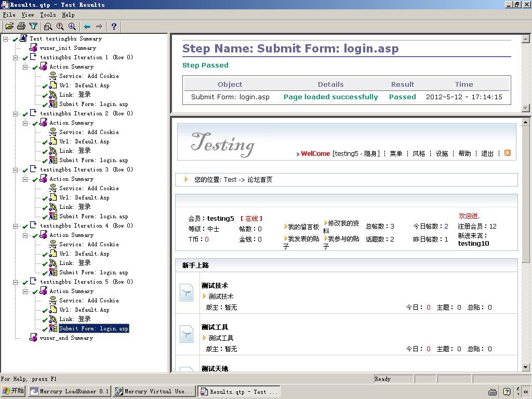
Task: Open the View menu
Action: [28, 15]
